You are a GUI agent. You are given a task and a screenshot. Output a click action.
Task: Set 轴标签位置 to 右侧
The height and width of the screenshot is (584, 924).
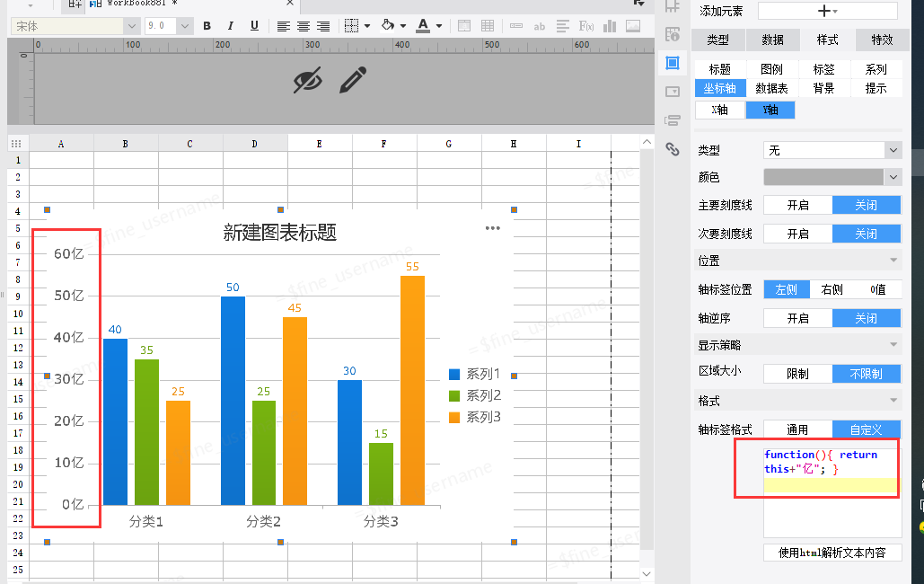(832, 289)
